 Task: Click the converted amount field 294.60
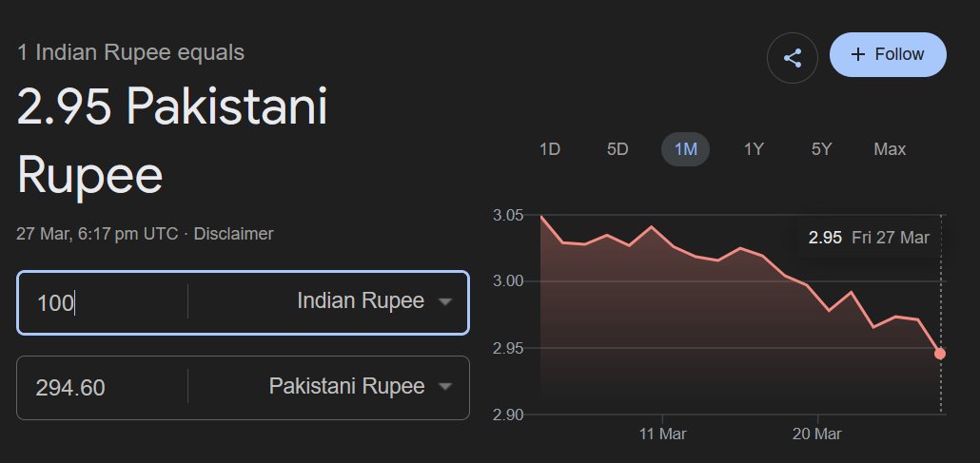pos(100,388)
